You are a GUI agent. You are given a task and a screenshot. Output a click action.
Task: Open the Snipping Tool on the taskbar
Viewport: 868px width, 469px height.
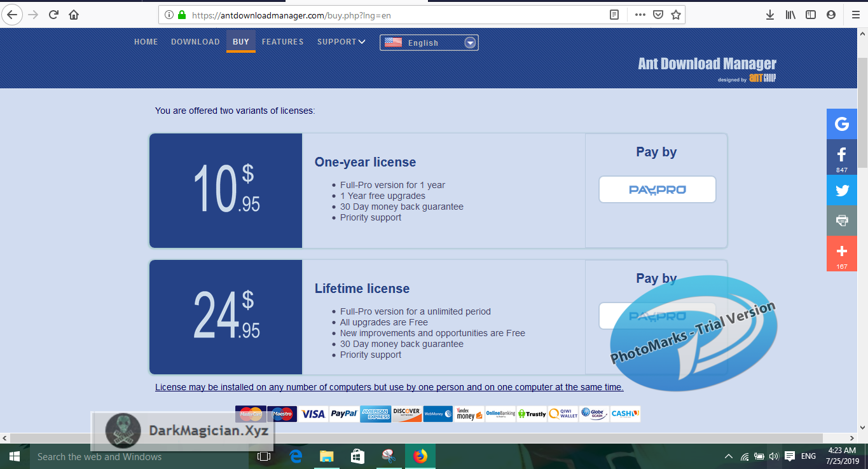pos(388,456)
